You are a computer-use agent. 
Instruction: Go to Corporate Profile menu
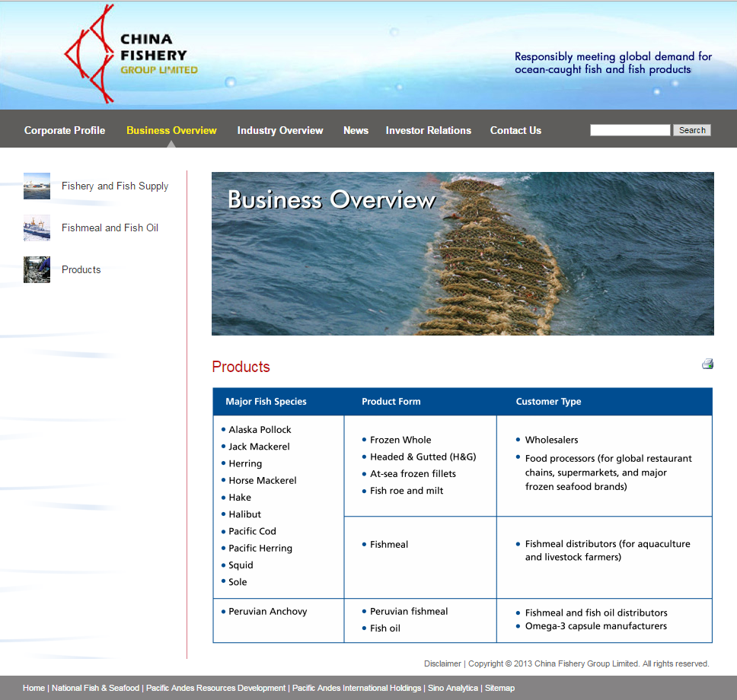(65, 131)
